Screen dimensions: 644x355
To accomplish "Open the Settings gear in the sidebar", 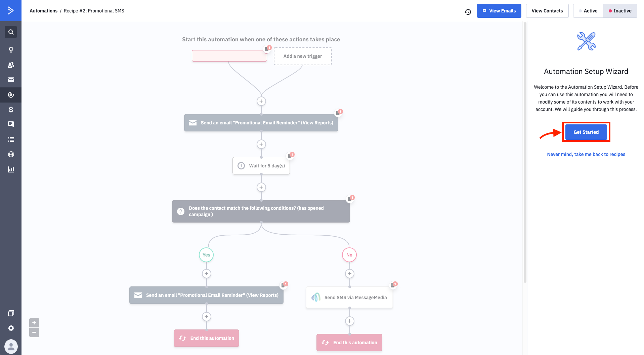I will point(11,328).
